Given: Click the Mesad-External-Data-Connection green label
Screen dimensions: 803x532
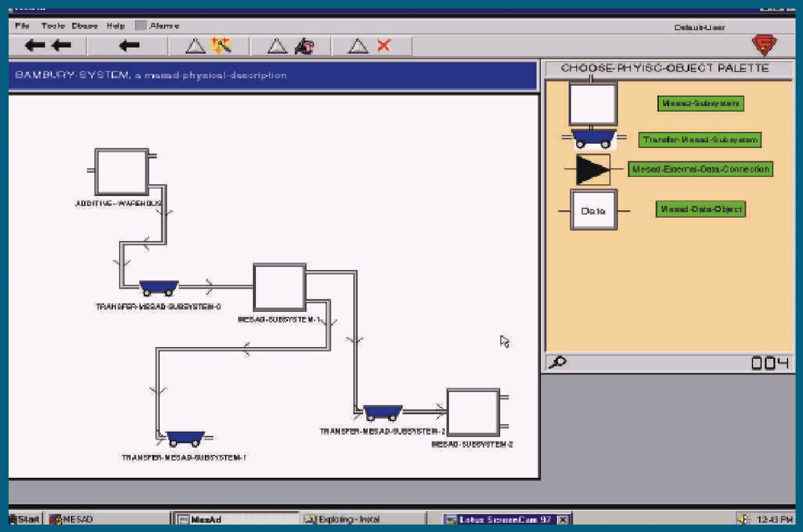Looking at the screenshot, I should point(701,169).
